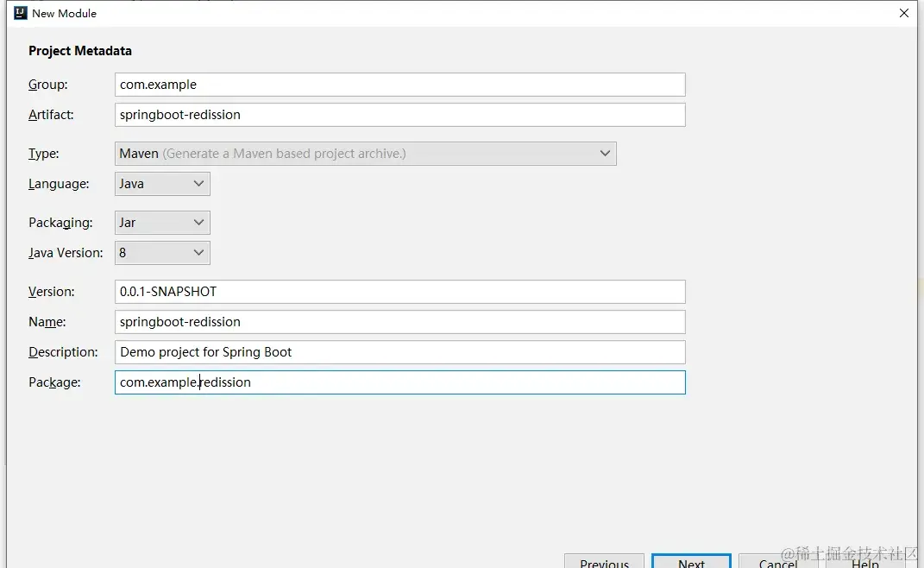Viewport: 924px width, 568px height.
Task: Click the Group input field
Action: click(x=400, y=85)
